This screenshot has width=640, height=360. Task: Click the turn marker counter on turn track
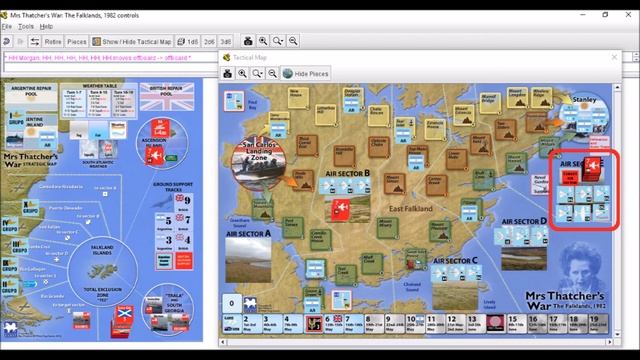tap(313, 324)
